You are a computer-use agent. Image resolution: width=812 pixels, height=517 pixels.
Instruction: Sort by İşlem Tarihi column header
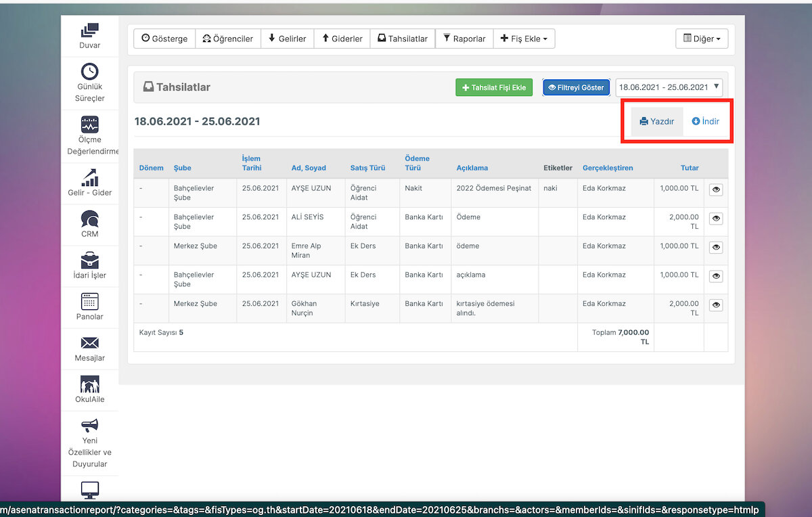coord(252,163)
